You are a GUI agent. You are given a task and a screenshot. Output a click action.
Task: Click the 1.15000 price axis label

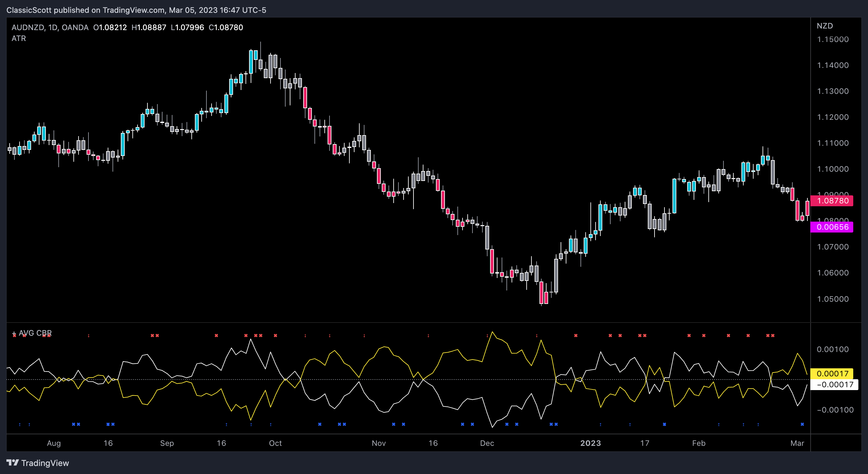tap(833, 39)
